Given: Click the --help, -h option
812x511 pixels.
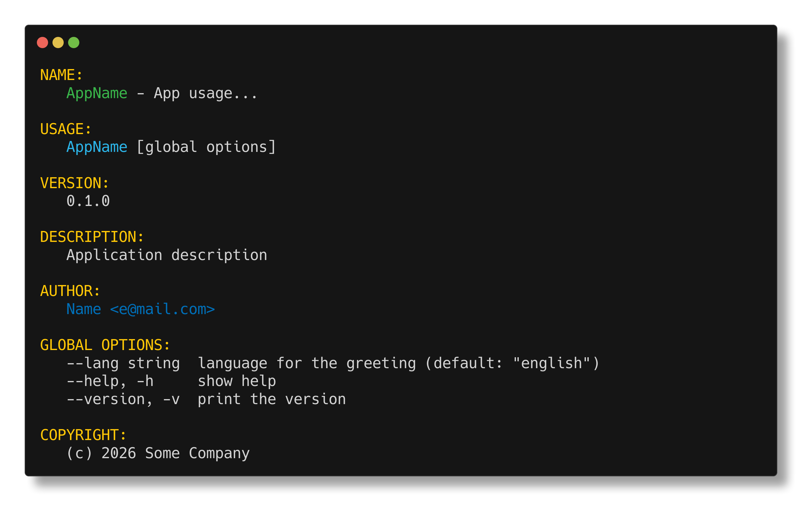Looking at the screenshot, I should [x=110, y=381].
